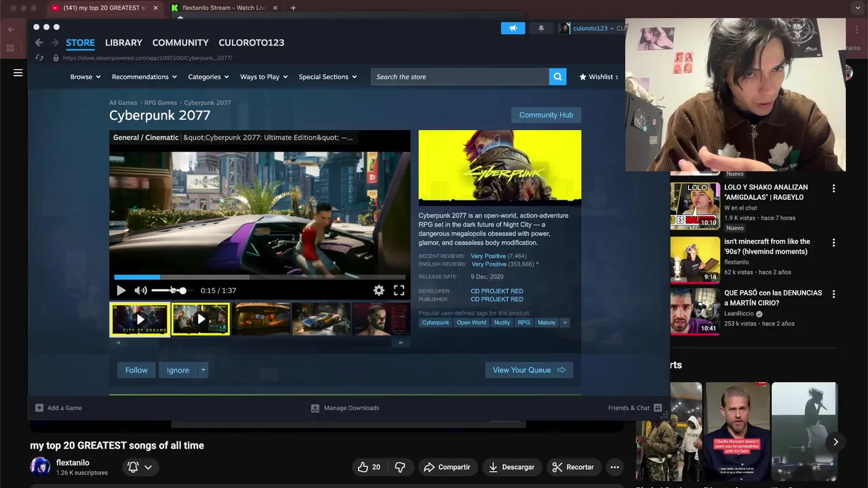Click the RPG Games breadcrumb link
Image resolution: width=868 pixels, height=488 pixels.
click(161, 103)
